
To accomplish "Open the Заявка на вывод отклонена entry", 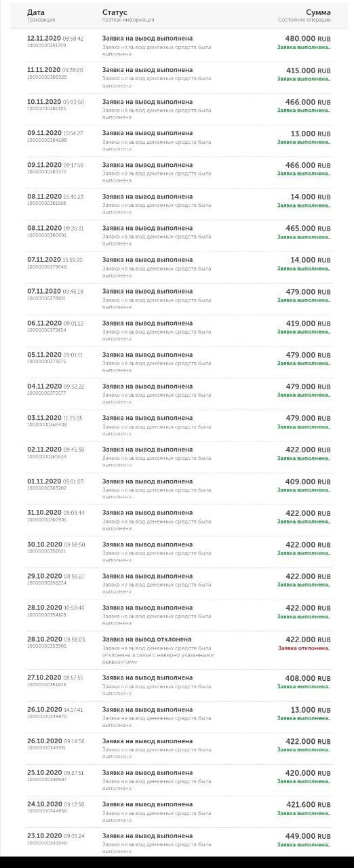I will (146, 639).
